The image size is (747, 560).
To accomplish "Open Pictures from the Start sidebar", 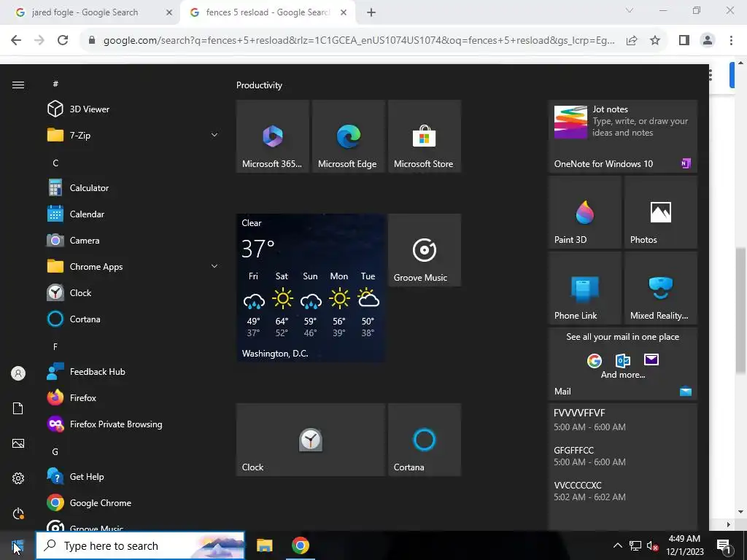I will (18, 443).
